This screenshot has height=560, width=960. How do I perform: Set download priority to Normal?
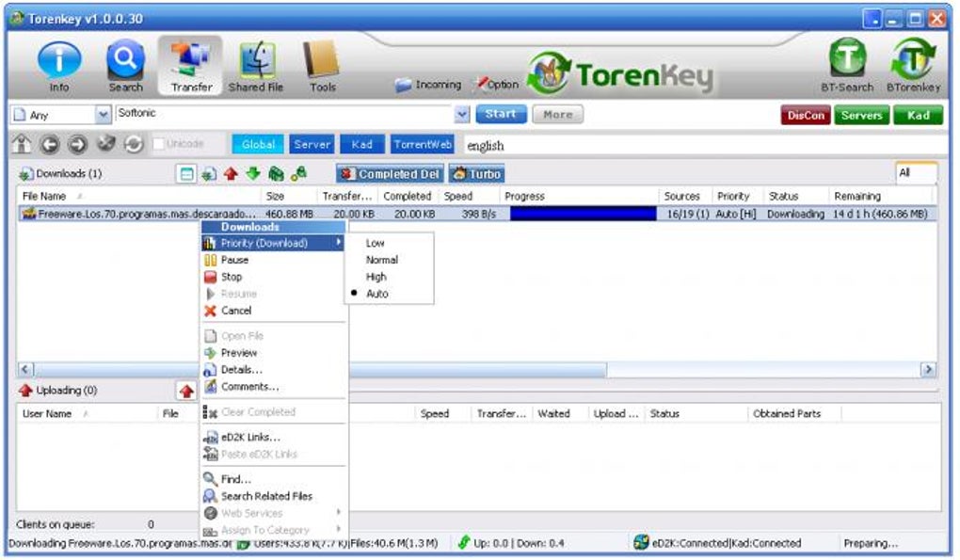389,260
